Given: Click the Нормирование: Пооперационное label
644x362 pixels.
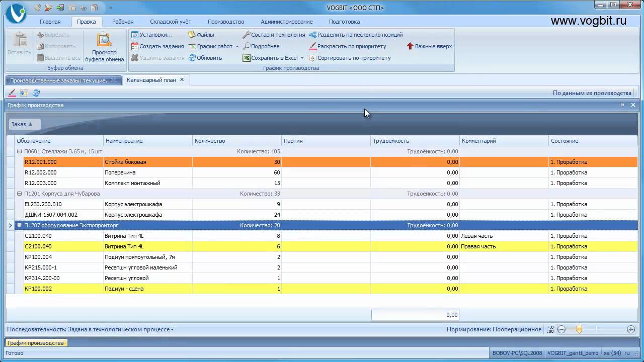Looking at the screenshot, I should point(494,329).
